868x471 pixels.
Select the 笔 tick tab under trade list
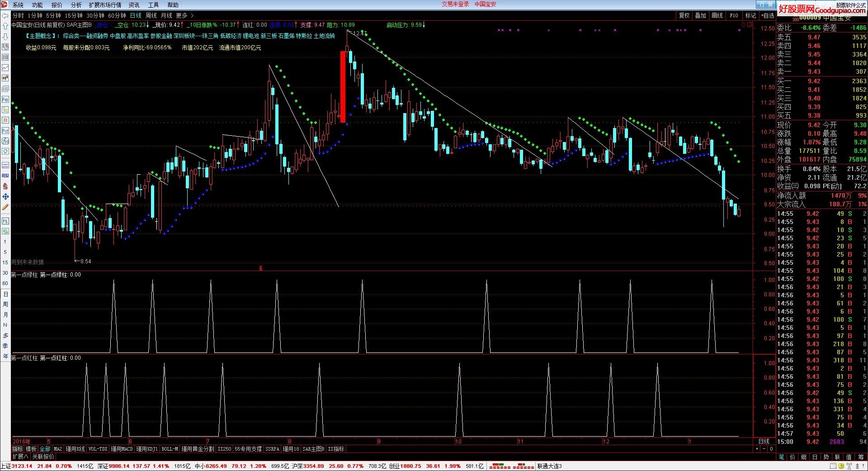[x=781, y=457]
